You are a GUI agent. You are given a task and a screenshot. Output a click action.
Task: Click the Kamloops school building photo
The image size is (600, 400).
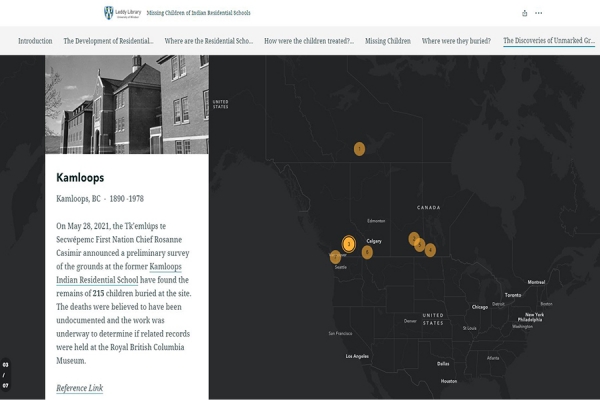(127, 104)
